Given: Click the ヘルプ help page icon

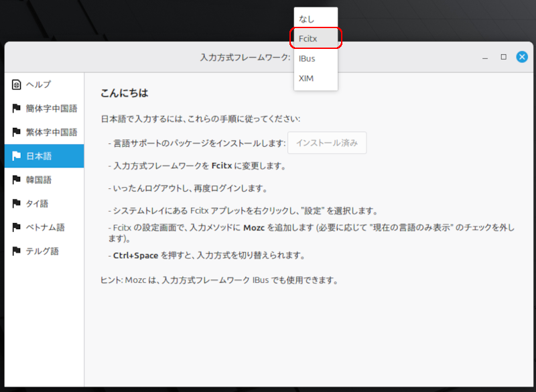Looking at the screenshot, I should 15,84.
